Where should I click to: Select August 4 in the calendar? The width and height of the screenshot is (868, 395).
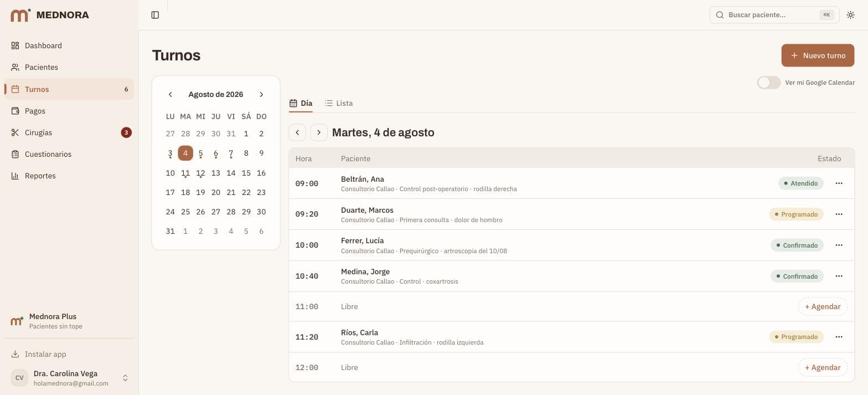tap(185, 153)
